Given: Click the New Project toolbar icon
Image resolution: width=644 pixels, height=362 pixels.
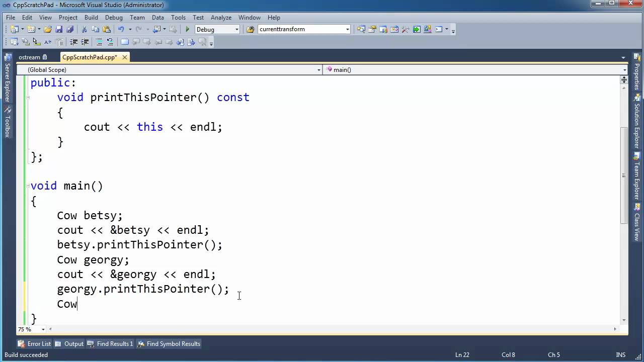Looking at the screenshot, I should (14, 29).
